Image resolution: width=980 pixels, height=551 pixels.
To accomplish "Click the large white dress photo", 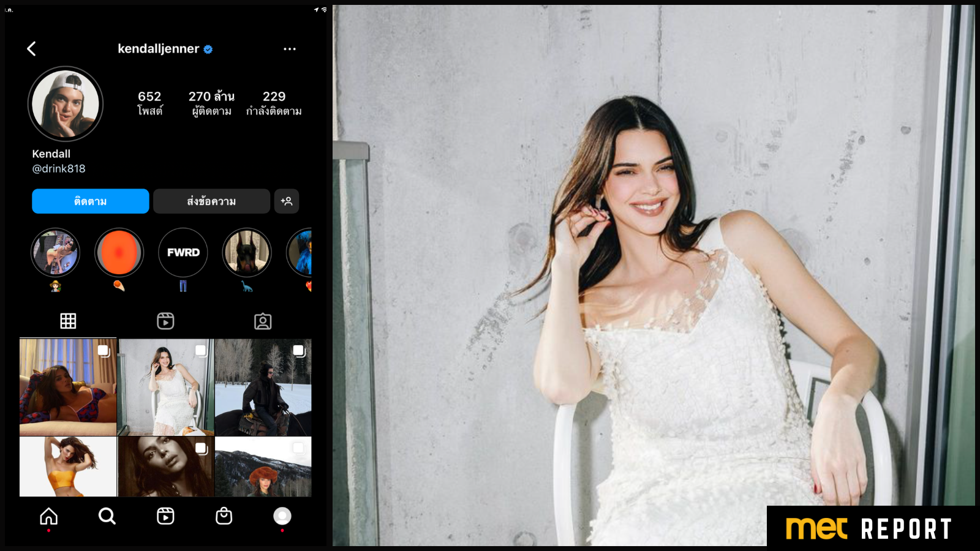I will coord(654,275).
